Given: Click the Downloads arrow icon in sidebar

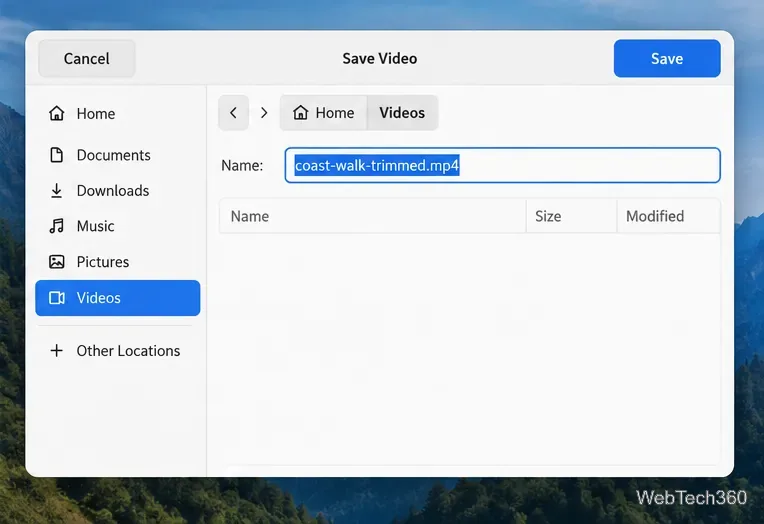Looking at the screenshot, I should coord(57,191).
